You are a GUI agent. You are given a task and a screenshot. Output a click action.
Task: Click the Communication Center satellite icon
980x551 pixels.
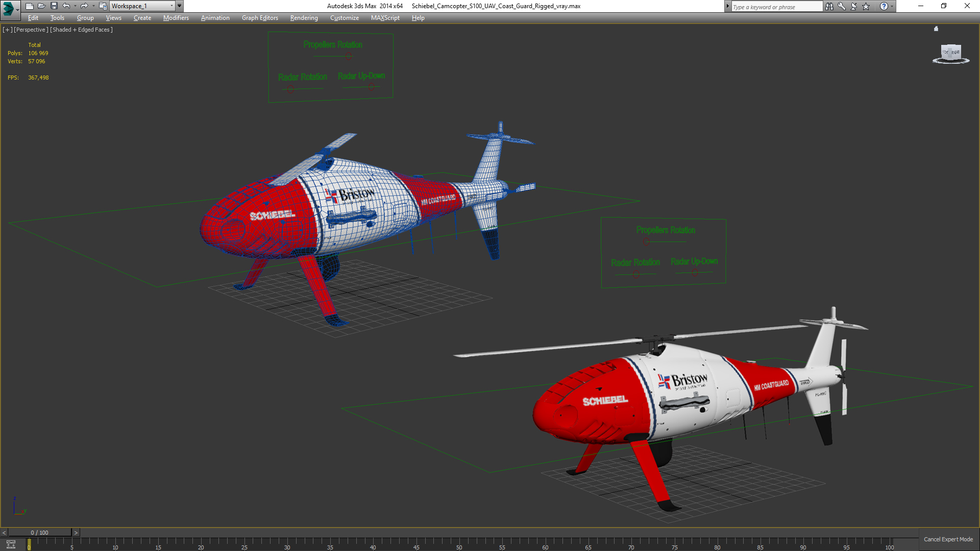coord(853,6)
